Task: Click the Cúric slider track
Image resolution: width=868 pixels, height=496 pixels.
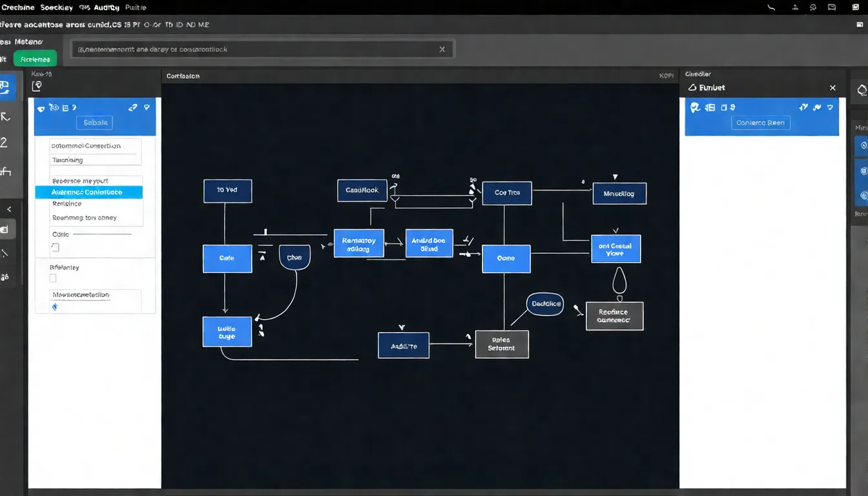Action: point(103,234)
